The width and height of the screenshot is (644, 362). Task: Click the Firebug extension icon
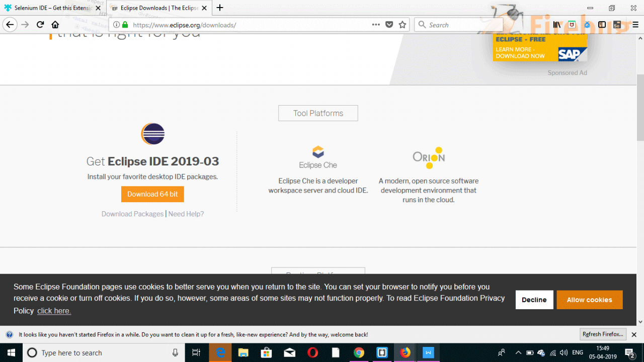pos(587,24)
